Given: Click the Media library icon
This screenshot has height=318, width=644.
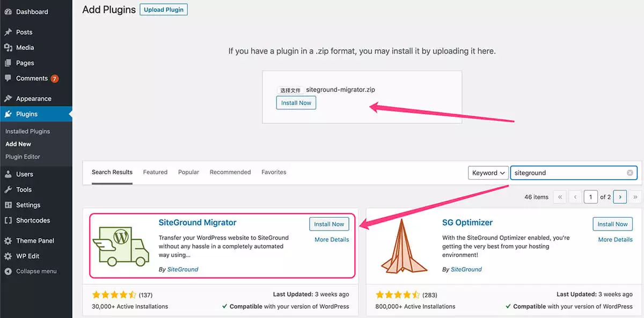Looking at the screenshot, I should 8,48.
